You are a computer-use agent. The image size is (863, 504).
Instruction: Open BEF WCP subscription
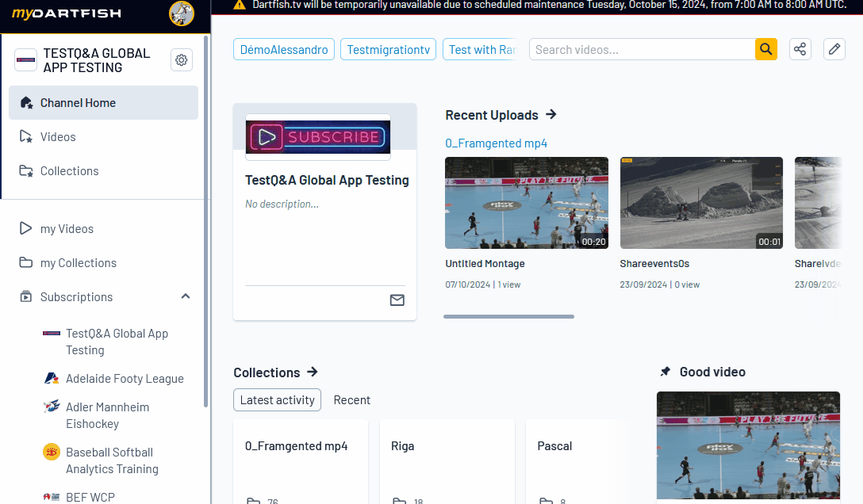[90, 497]
